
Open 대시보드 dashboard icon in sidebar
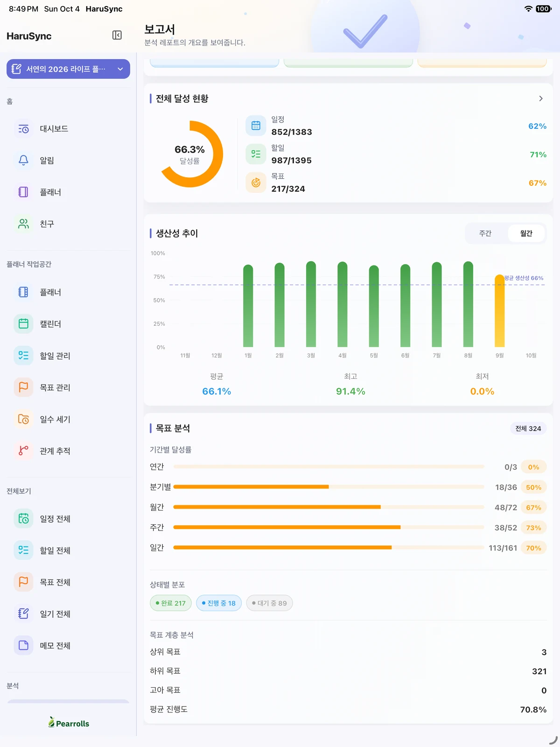[23, 129]
